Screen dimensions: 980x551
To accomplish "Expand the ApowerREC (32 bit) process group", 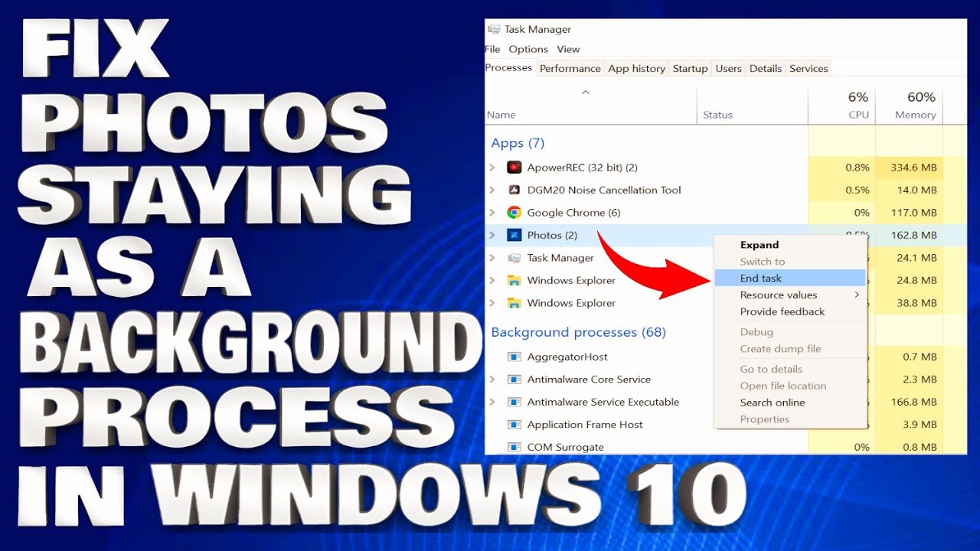I will click(x=492, y=168).
